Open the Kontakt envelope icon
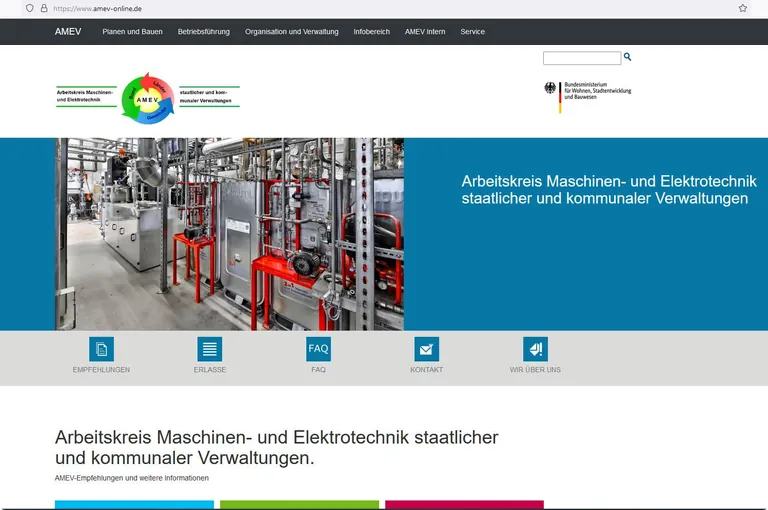This screenshot has width=768, height=510. point(427,349)
